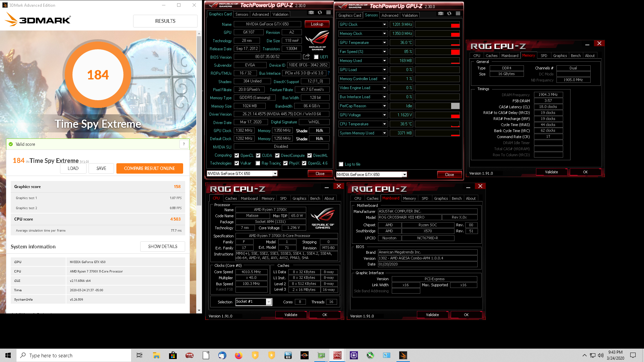
Task: Open hamburger menu in left GPU-Z window
Action: [329, 13]
